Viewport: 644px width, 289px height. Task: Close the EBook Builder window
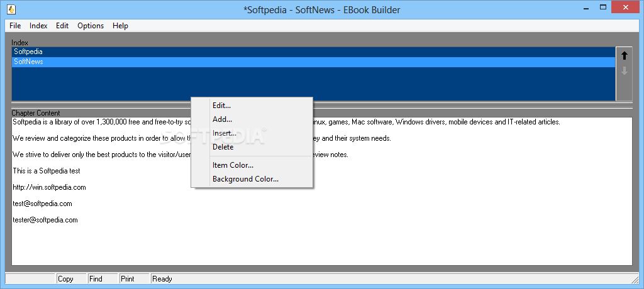626,7
